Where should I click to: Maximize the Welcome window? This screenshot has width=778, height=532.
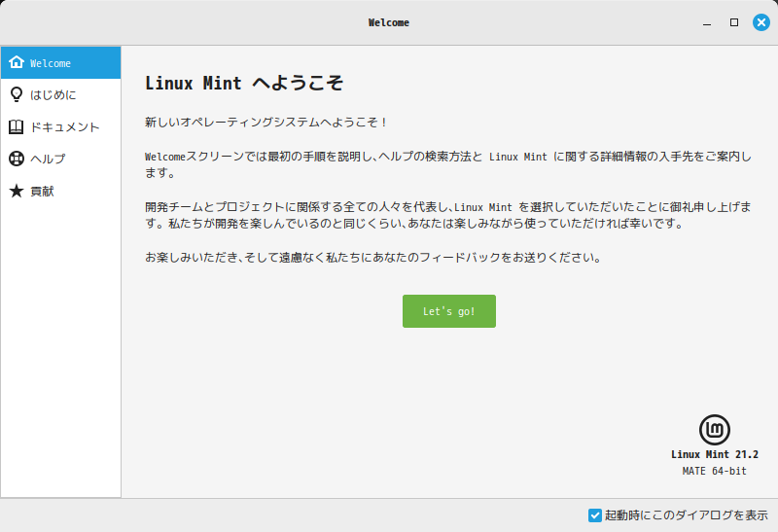[734, 22]
